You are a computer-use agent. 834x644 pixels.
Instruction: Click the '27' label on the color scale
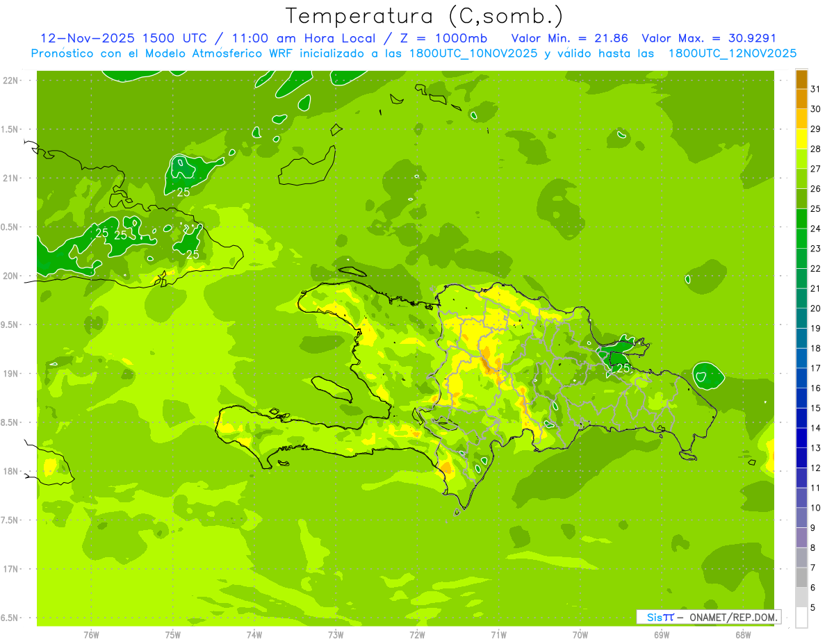816,169
